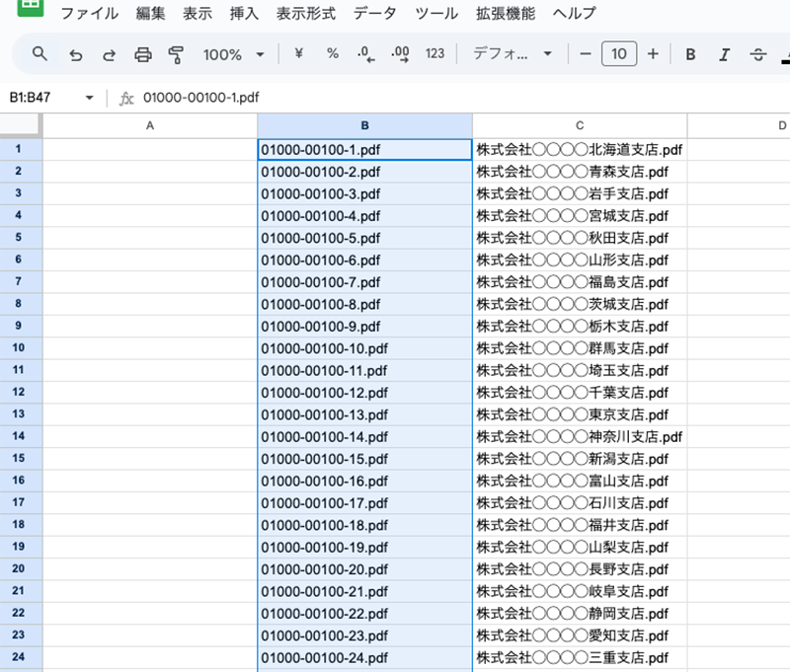Select the cell containing 株式会社〇〇〇〇東京支店.pdf
This screenshot has height=672, width=790.
click(579, 414)
